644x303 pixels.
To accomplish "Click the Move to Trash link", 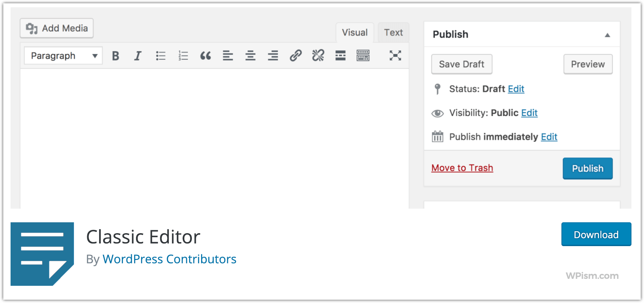I will (462, 168).
